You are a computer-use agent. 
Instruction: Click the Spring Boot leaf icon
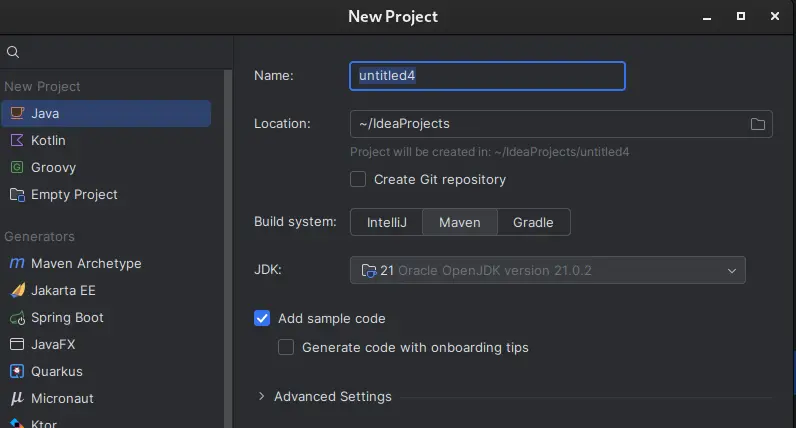17,318
